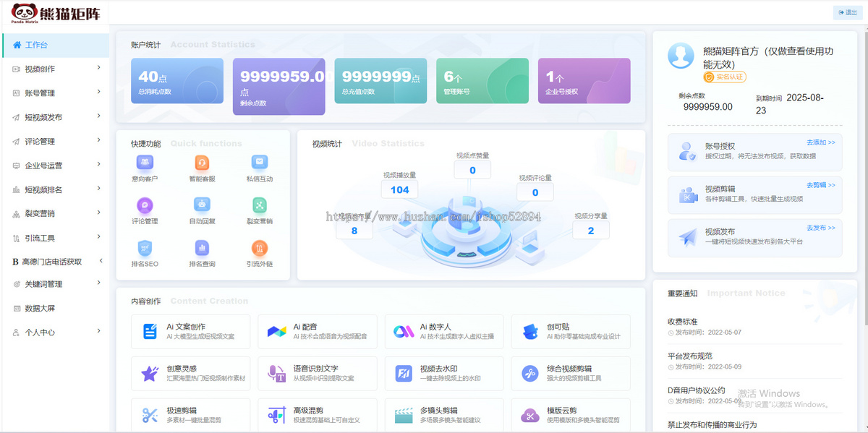Open the 引流外链 quick function icon
Image resolution: width=868 pixels, height=433 pixels.
pyautogui.click(x=260, y=248)
